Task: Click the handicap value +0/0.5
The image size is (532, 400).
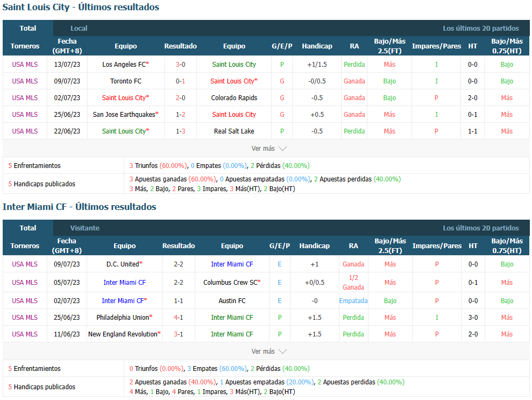Action: pos(315,282)
